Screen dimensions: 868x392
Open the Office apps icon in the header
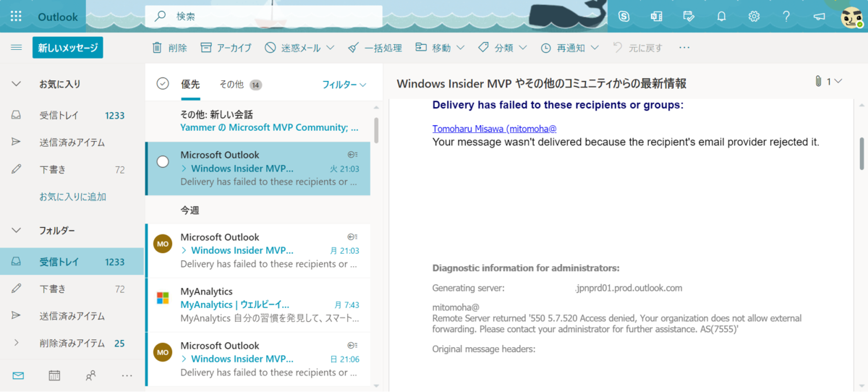click(x=656, y=16)
